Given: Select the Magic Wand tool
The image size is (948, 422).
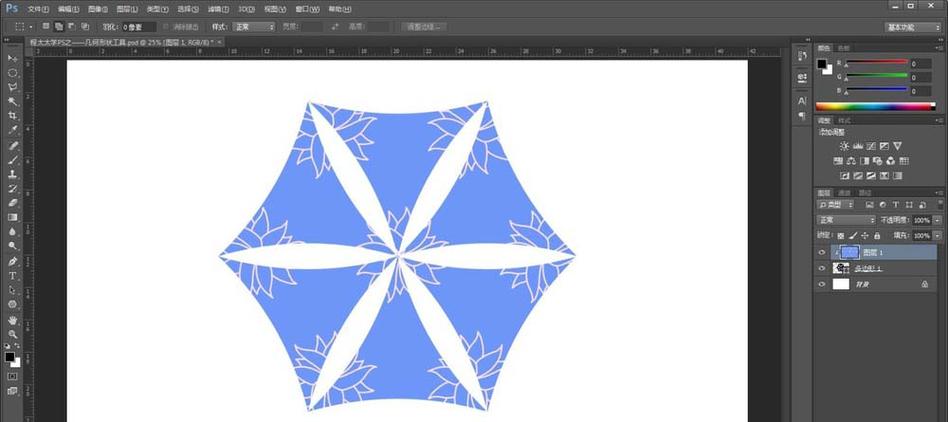Looking at the screenshot, I should [13, 101].
